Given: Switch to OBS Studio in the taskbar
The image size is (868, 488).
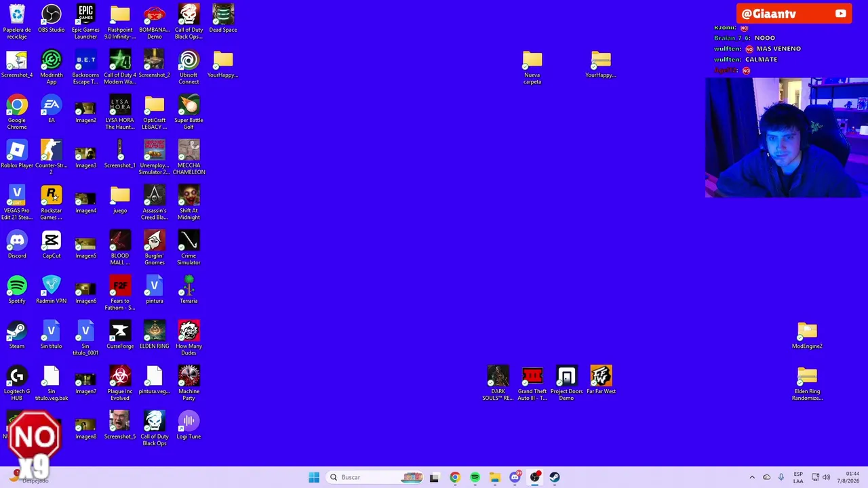Looking at the screenshot, I should (535, 477).
